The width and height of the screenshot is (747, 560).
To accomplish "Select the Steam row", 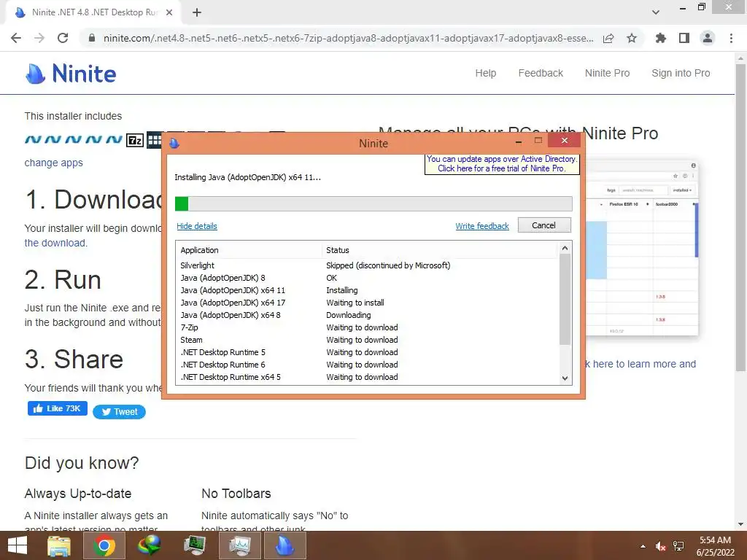I will coord(368,340).
